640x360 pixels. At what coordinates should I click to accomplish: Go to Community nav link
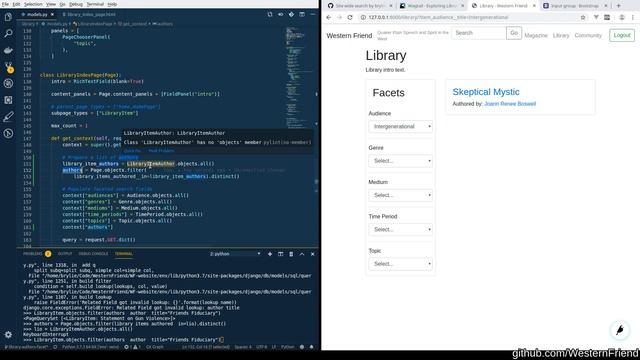pyautogui.click(x=588, y=36)
